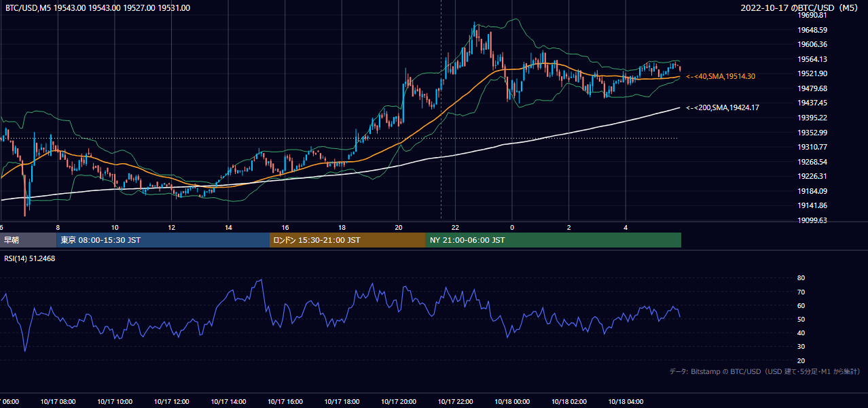Viewport: 868px width, 408px height.
Task: Select the 10/17 16:00 date label
Action: tap(285, 402)
